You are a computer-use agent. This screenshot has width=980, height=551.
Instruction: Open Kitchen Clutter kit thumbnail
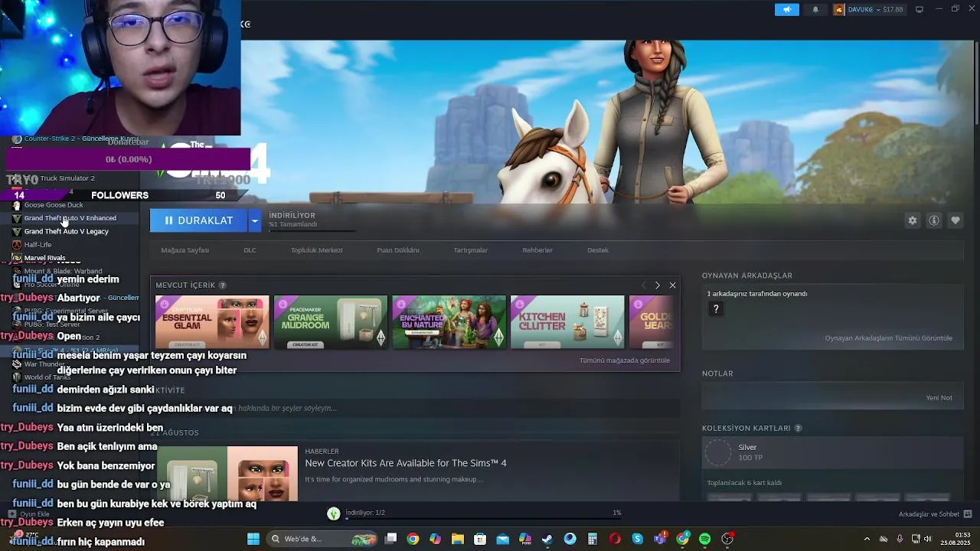[x=567, y=322]
